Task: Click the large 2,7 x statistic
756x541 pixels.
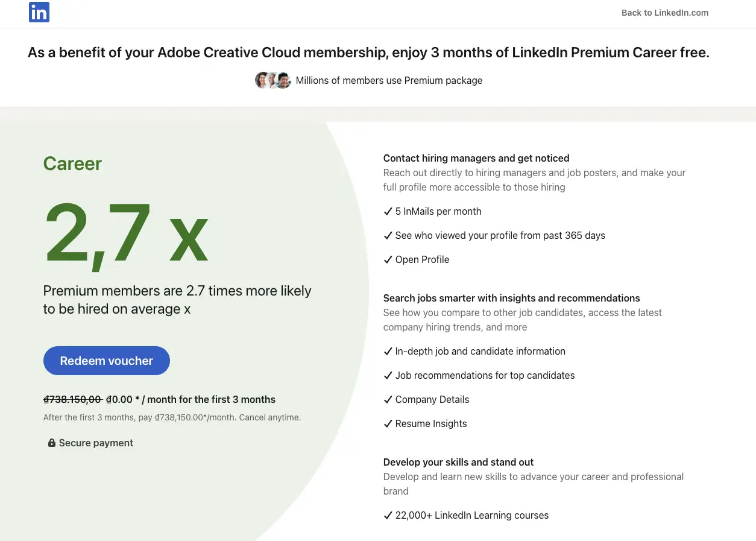Action: 127,235
